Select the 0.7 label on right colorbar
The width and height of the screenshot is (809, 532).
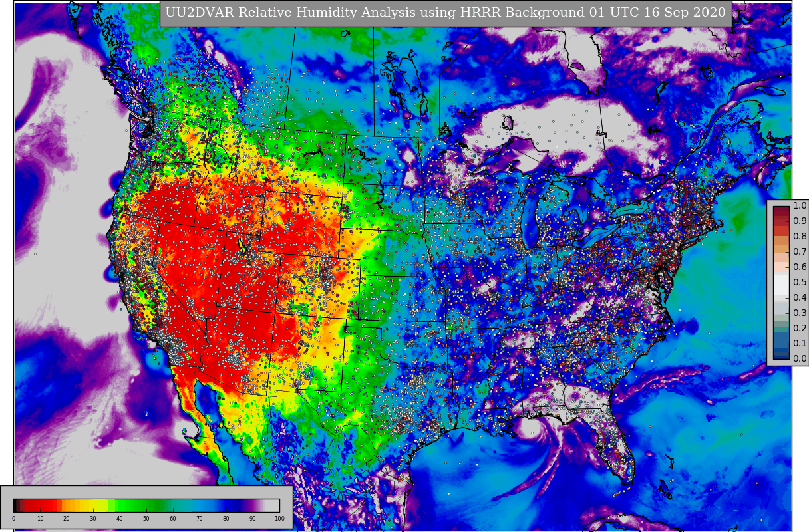800,251
